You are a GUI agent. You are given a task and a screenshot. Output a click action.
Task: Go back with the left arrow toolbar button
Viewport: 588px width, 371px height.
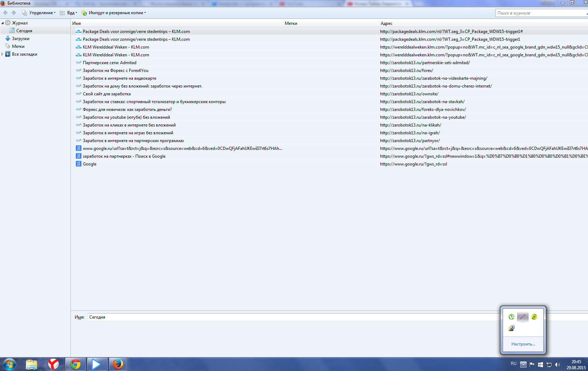tap(5, 13)
